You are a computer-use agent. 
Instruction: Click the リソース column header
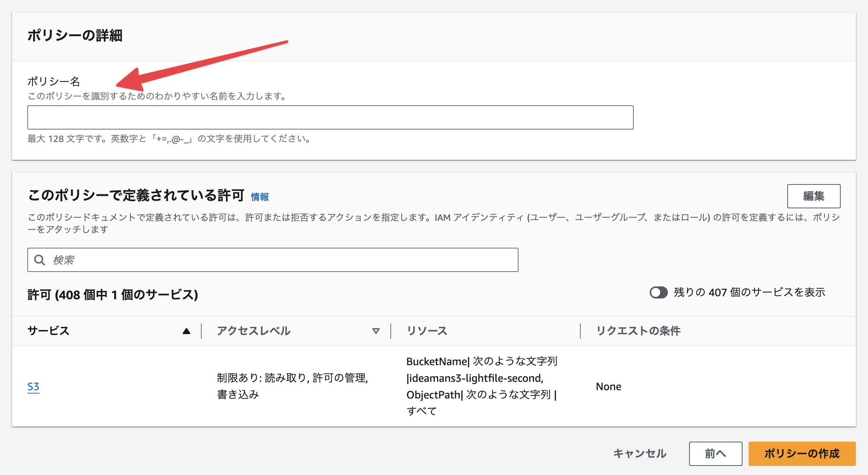tap(426, 331)
